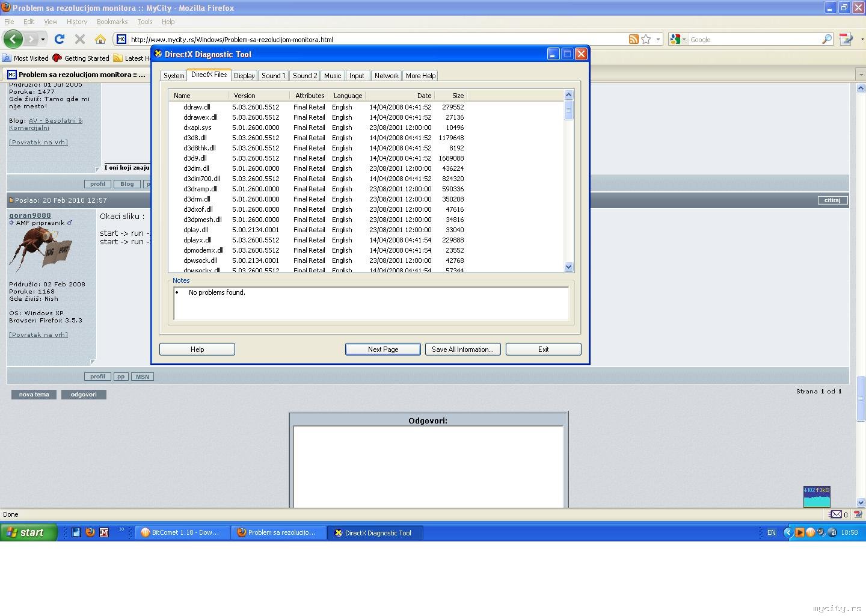The image size is (866, 616).
Task: Expand hidden Quick Launch items chevron
Action: [x=121, y=529]
